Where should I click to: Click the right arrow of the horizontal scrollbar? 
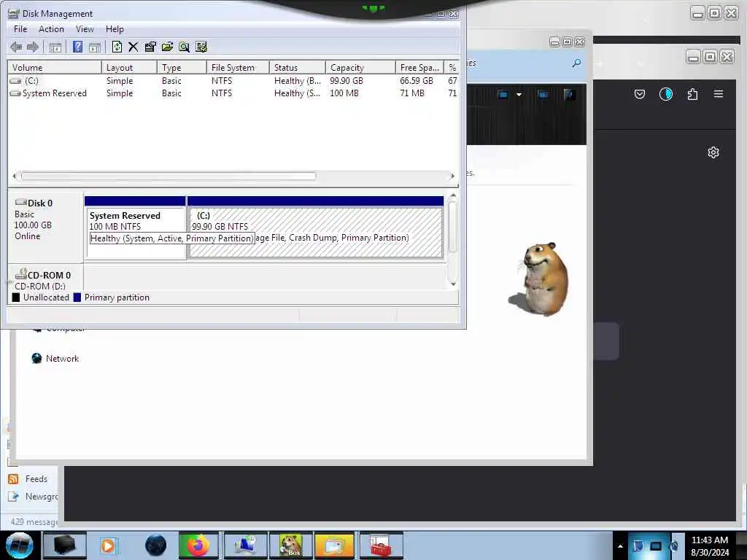point(452,176)
